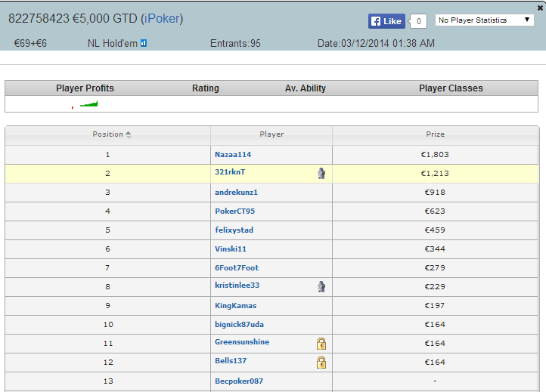The height and width of the screenshot is (392, 546).
Task: Open player profile Vinski11
Action: (231, 249)
